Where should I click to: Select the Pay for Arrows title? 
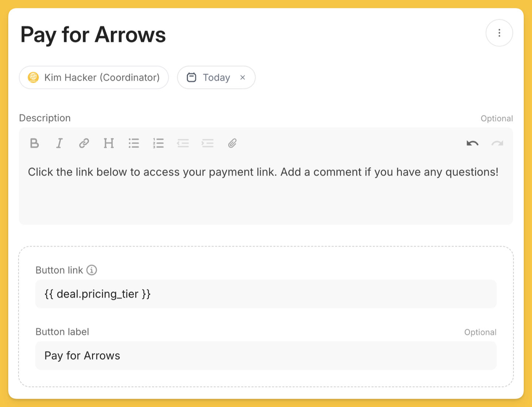[93, 35]
